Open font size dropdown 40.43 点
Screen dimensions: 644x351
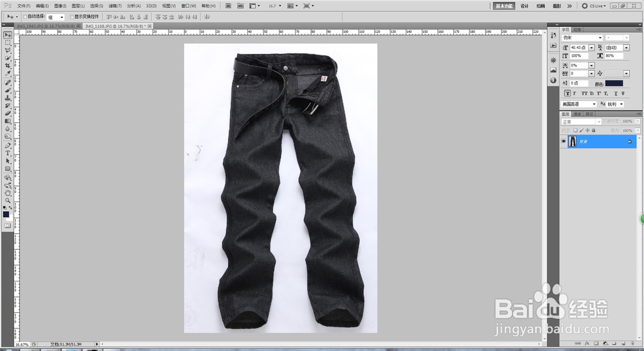591,48
